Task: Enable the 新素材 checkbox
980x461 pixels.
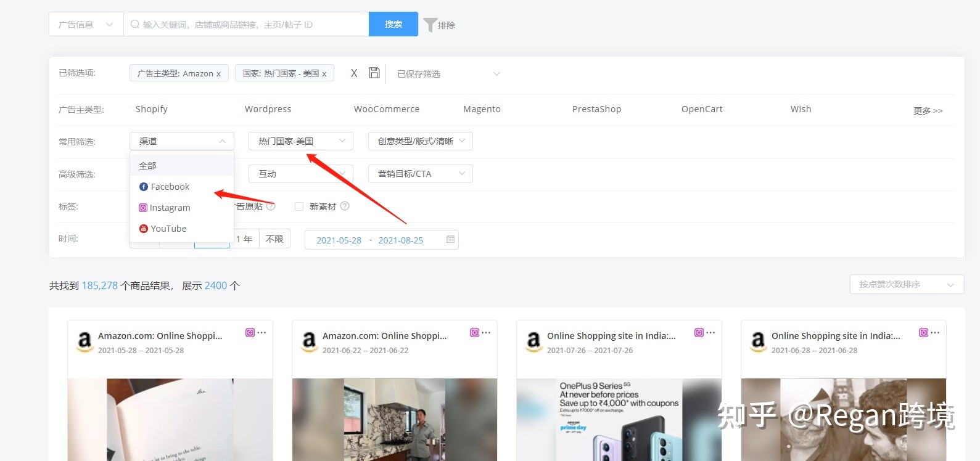Action: pos(299,206)
